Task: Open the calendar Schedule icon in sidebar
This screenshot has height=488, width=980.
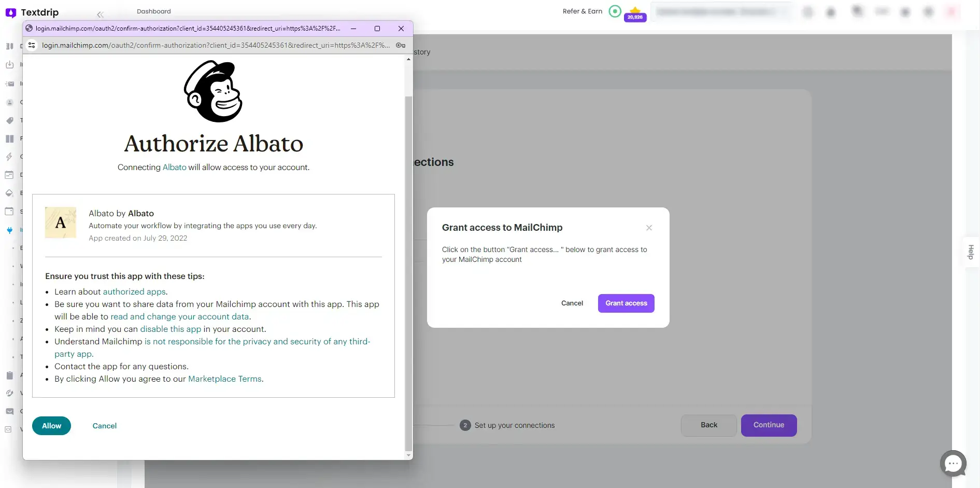Action: 9,211
